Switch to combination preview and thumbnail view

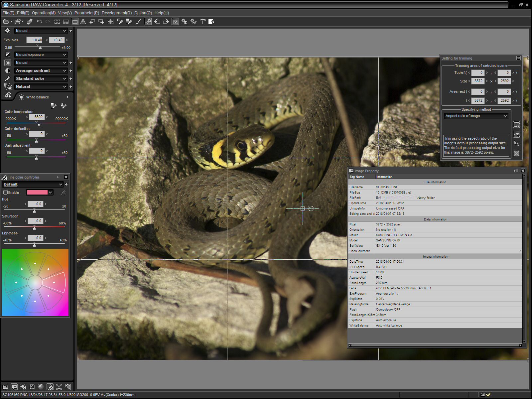[66, 22]
